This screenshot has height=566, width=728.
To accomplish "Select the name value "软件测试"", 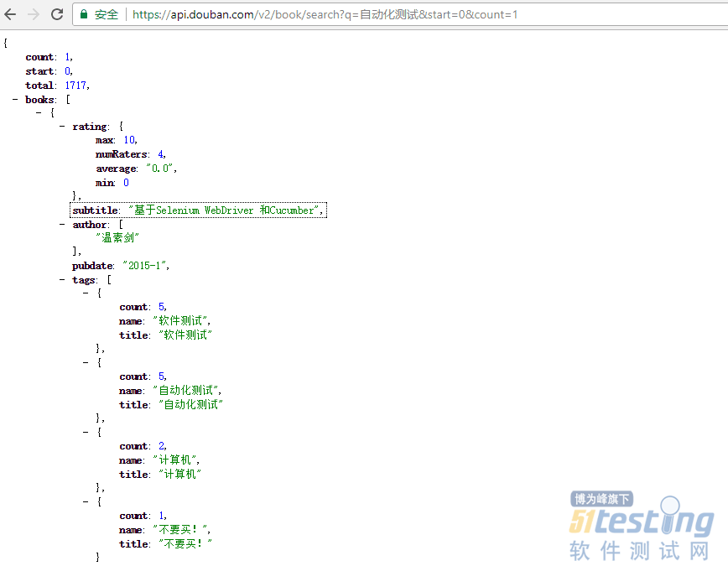I will [x=180, y=321].
